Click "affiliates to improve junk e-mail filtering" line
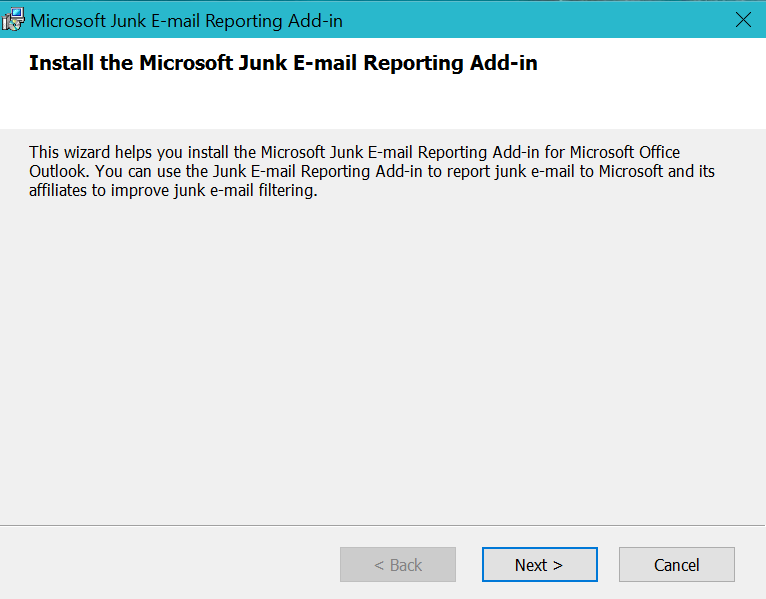This screenshot has width=766, height=599. 172,191
